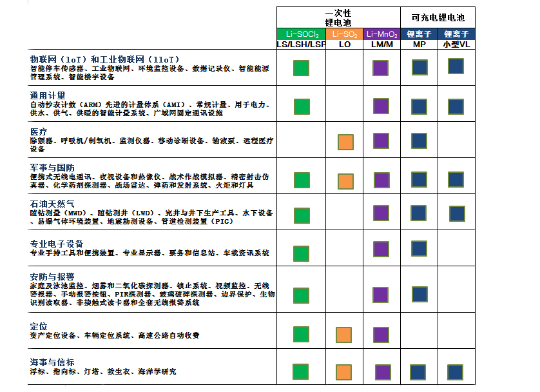Click MP blue square in the 安防与报警 row
Screen dimensions: 540x392
click(419, 294)
